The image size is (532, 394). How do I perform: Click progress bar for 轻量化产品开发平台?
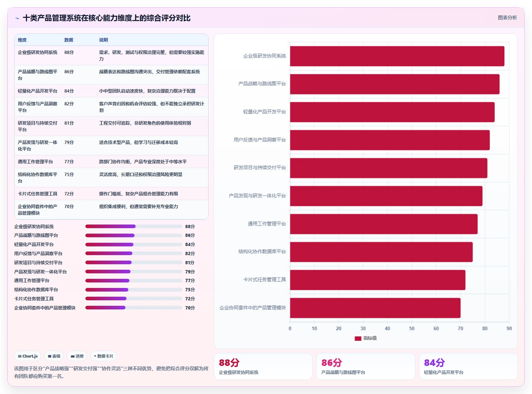pos(133,245)
